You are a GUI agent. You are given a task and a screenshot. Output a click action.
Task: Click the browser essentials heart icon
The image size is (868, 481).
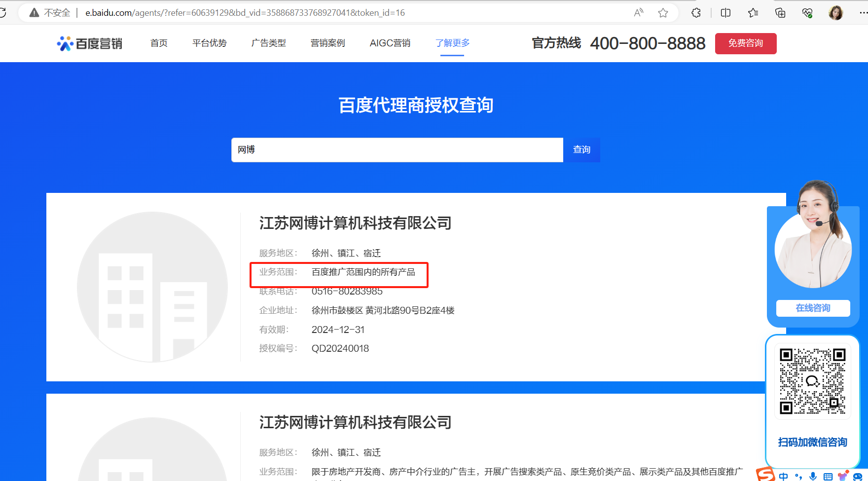point(807,13)
